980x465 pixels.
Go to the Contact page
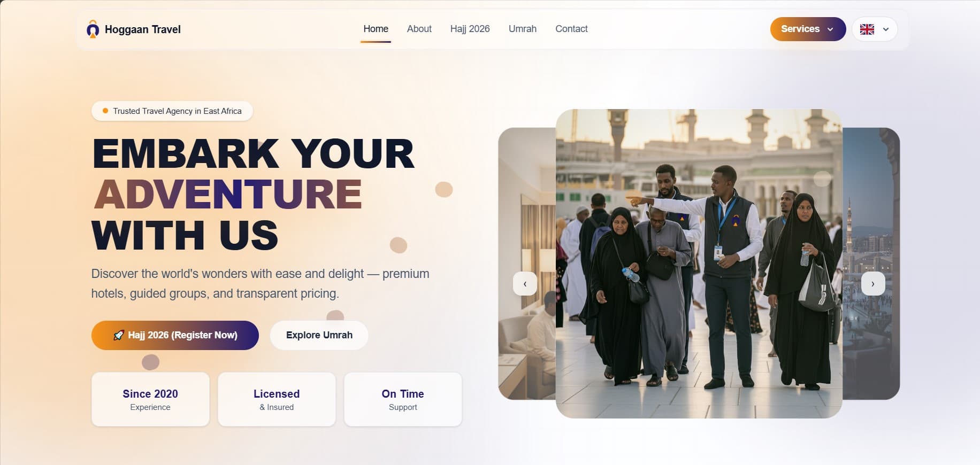[x=571, y=29]
